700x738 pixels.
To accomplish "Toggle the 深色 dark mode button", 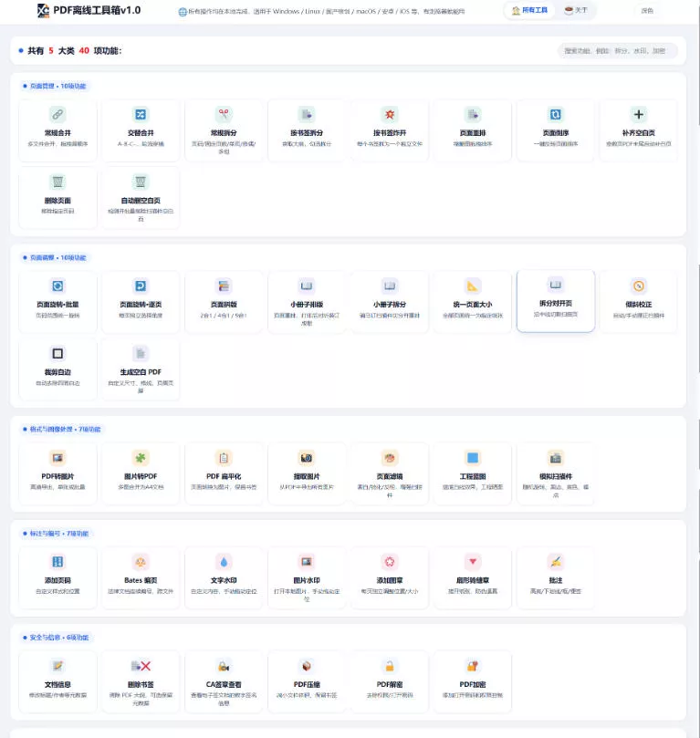I will tap(647, 10).
